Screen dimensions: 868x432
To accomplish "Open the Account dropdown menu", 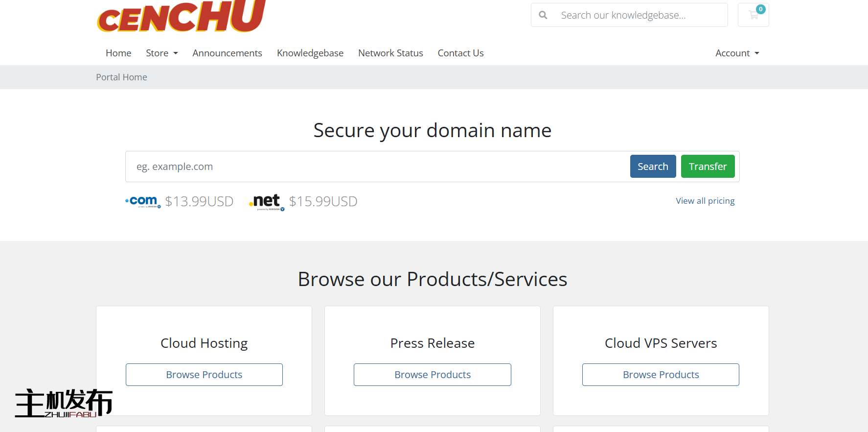I will coord(737,53).
